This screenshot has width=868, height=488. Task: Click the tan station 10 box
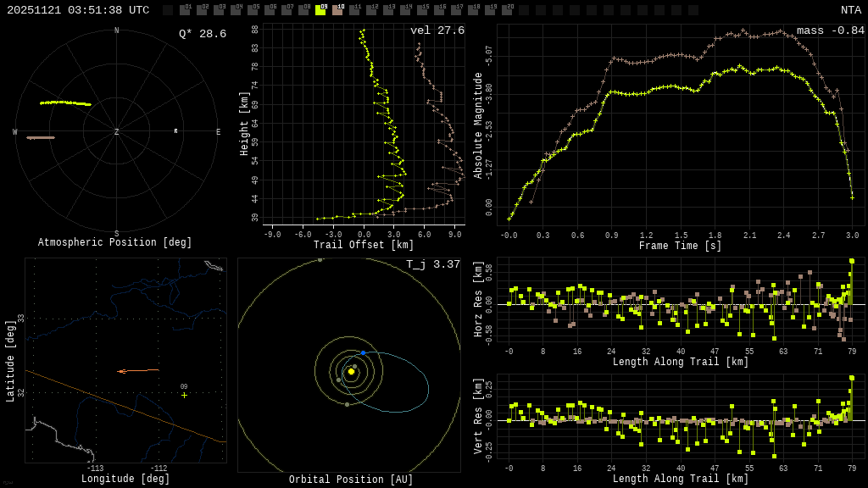coord(337,10)
